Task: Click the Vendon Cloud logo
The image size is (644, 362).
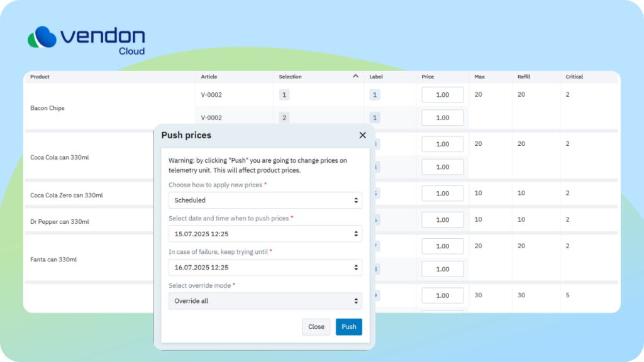Action: point(86,40)
